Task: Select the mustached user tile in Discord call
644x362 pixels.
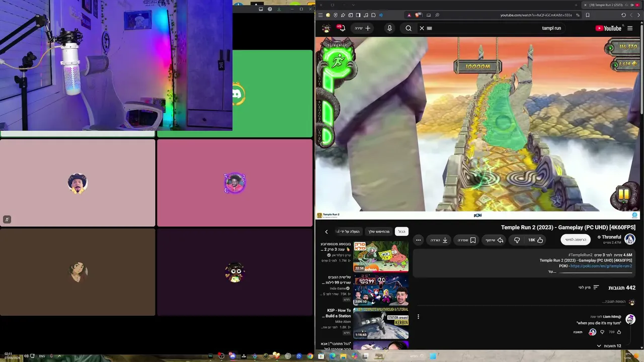Action: tap(77, 183)
